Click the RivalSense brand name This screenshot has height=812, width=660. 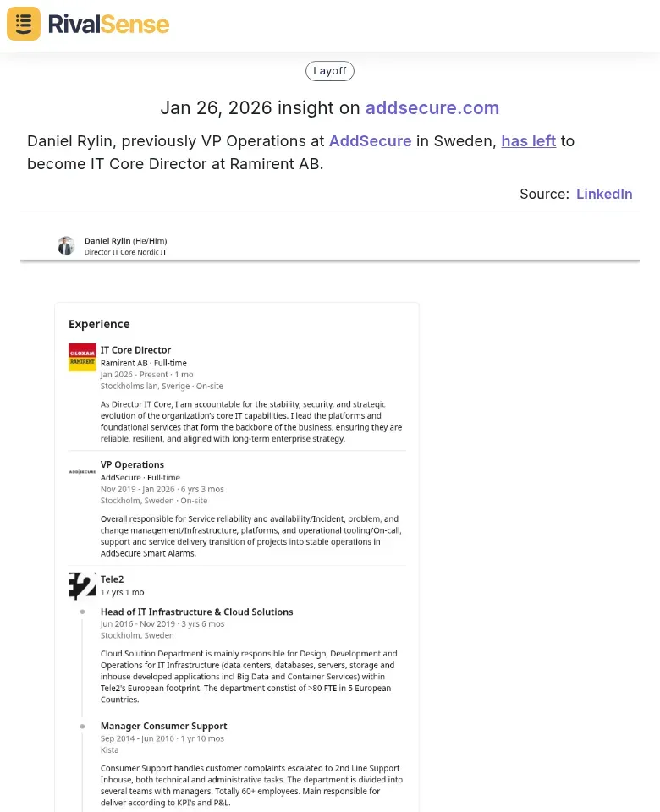click(x=108, y=24)
